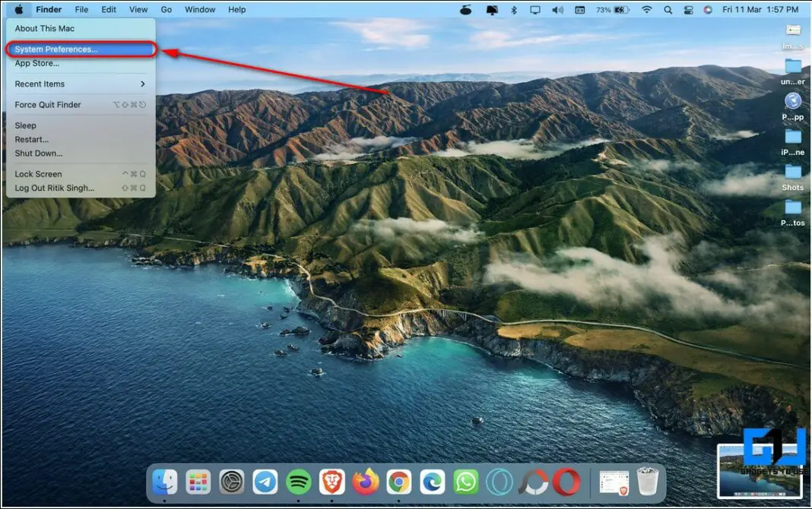Launch Firefox from the Dock
Viewport: 812px width, 509px height.
[x=365, y=481]
